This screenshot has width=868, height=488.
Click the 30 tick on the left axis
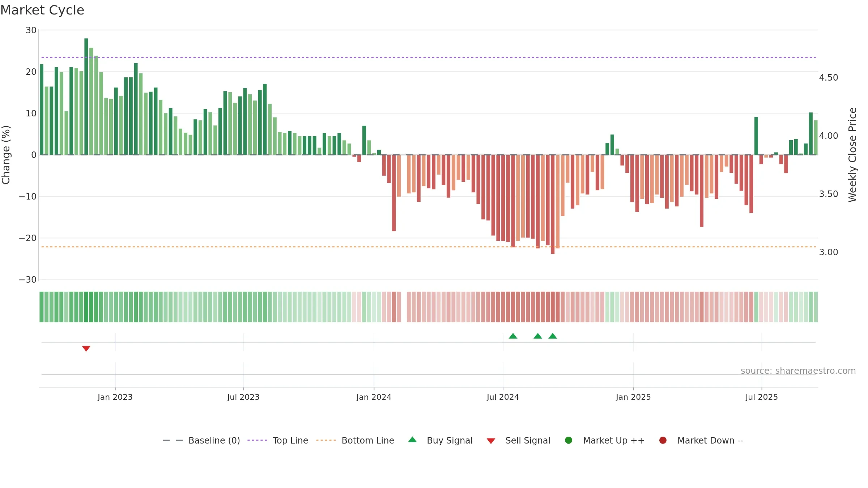[31, 30]
